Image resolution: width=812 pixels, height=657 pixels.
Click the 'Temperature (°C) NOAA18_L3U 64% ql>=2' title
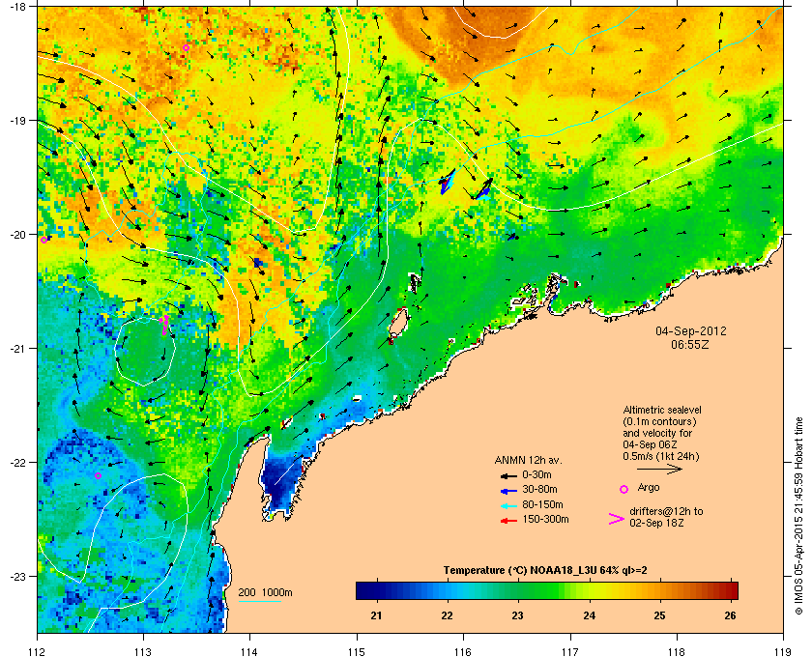[545, 571]
